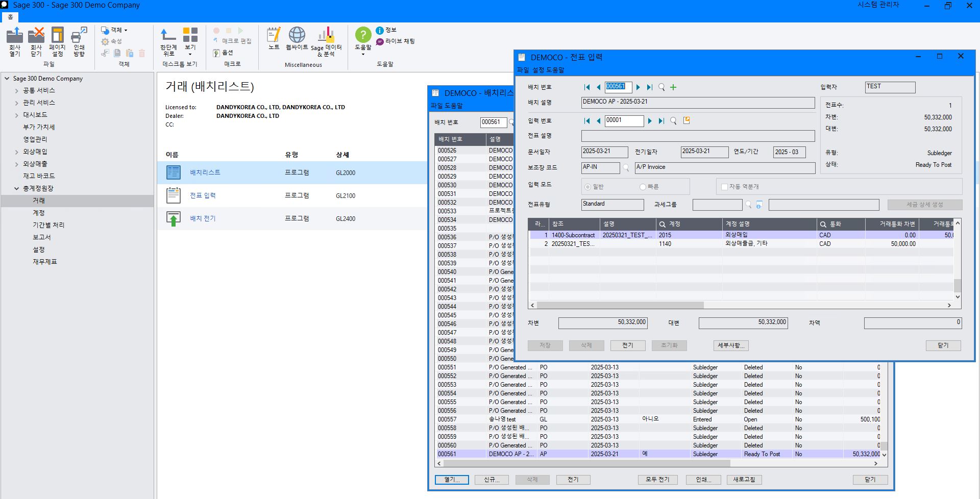The width and height of the screenshot is (980, 499).
Task: Create new batch with green plus
Action: tap(673, 87)
